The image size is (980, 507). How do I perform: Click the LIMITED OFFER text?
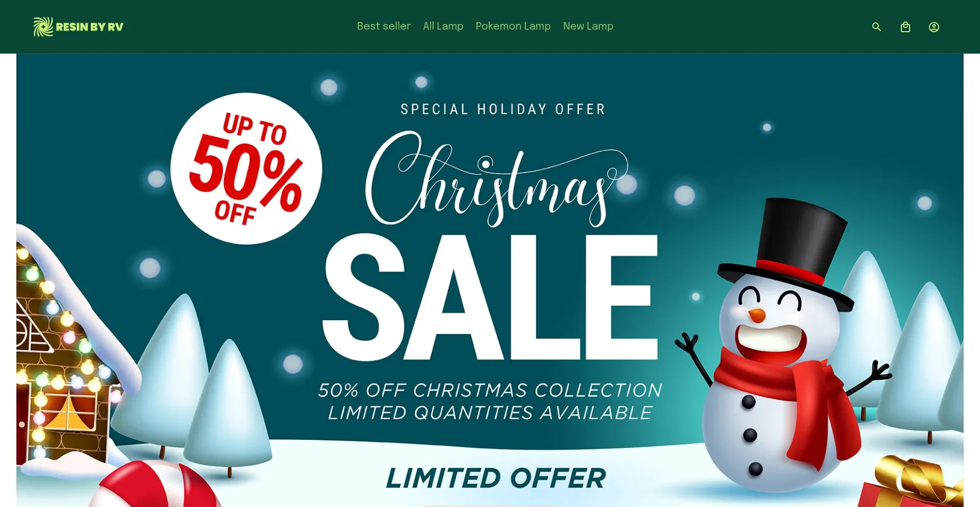(496, 478)
